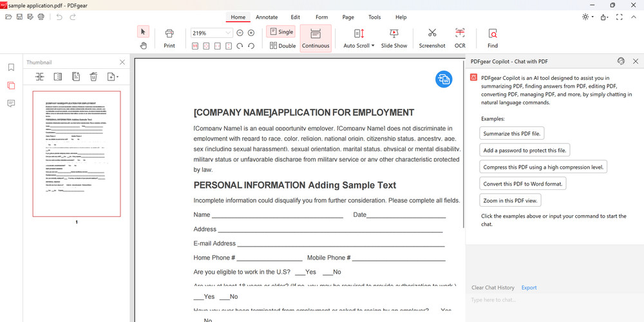Open the comments sidebar panel
This screenshot has height=322, width=644.
(11, 104)
